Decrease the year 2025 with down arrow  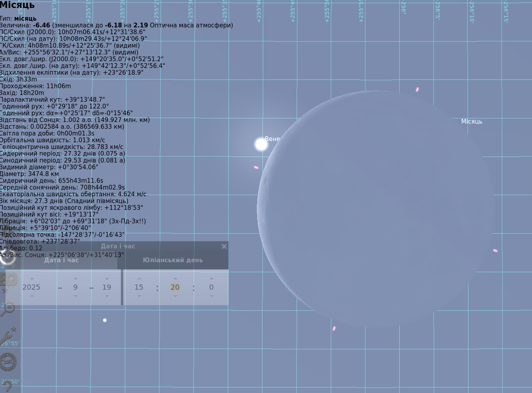click(x=32, y=296)
